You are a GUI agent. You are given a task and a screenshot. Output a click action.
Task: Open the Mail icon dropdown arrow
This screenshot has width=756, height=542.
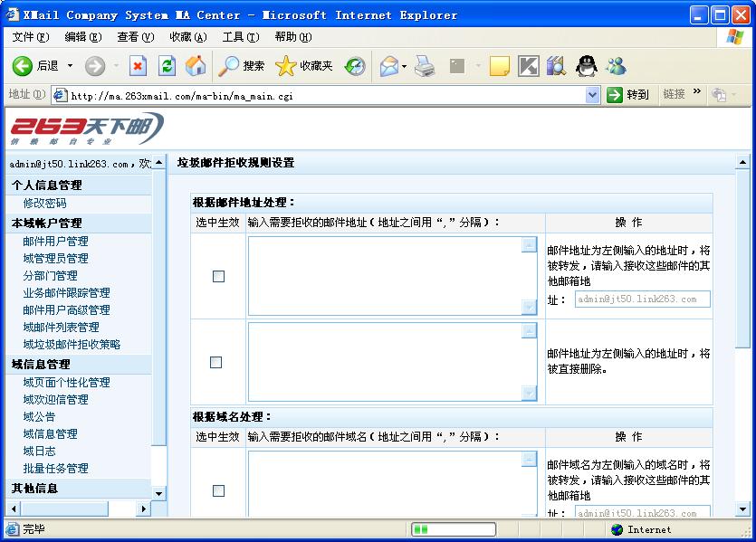pyautogui.click(x=404, y=66)
